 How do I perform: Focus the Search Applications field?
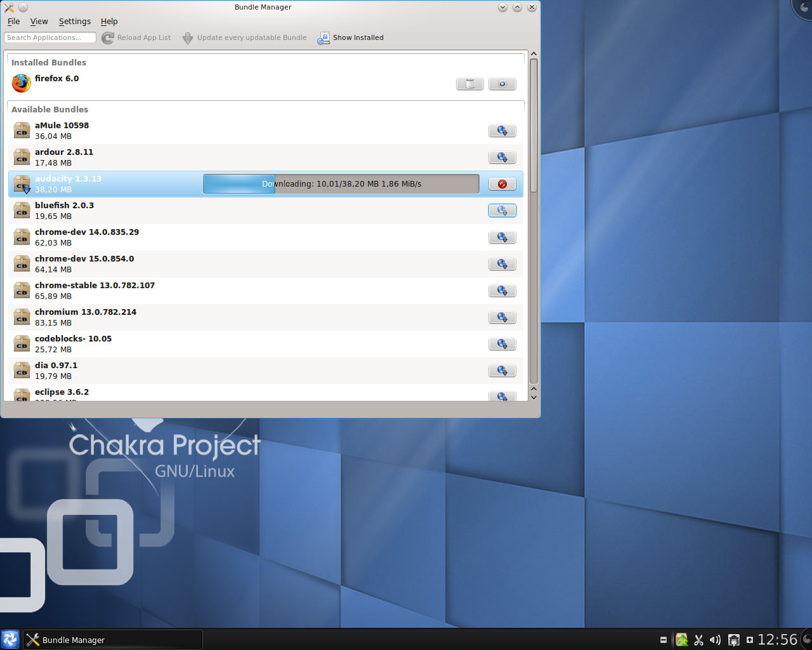click(50, 38)
